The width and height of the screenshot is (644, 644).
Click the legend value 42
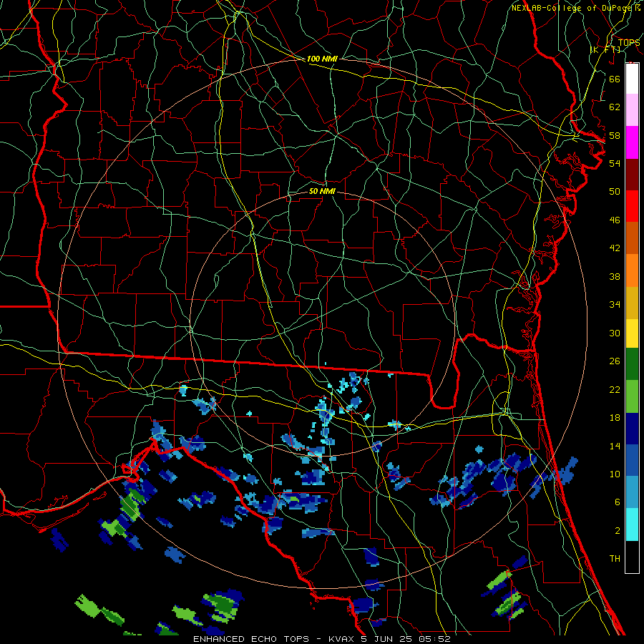(615, 248)
